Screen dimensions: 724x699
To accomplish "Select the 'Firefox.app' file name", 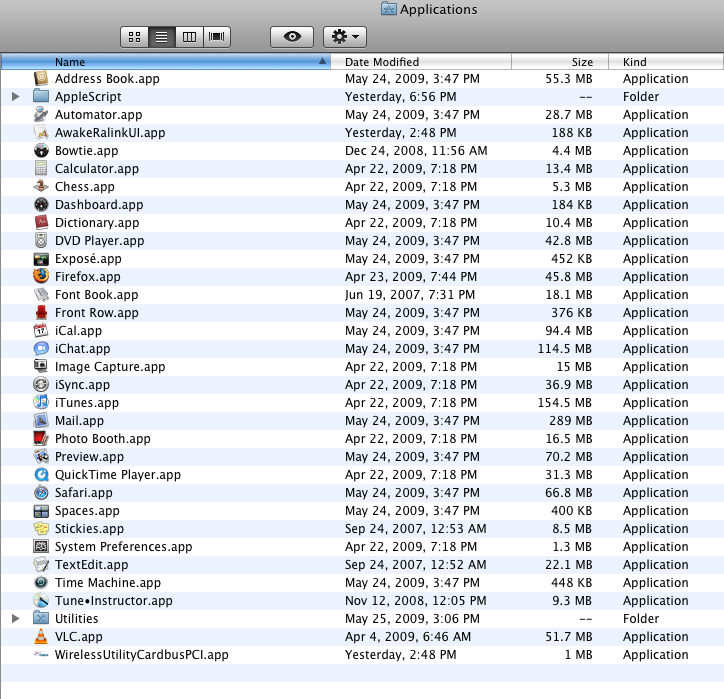I will [x=88, y=277].
